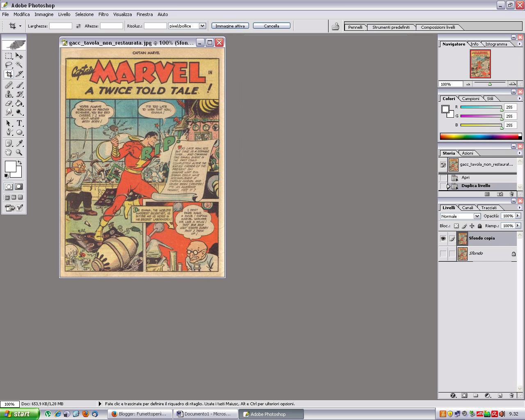The image size is (525, 420).
Task: Toggle lock transparent pixels
Action: 456,226
